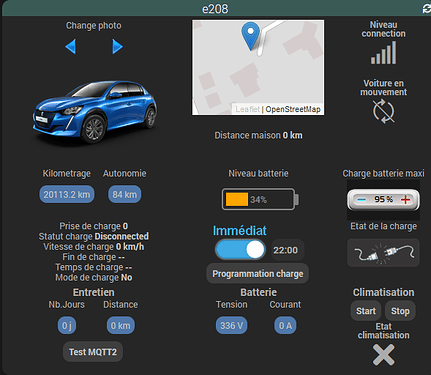This screenshot has width=431, height=375.
Task: Open the 22:00 charge time field
Action: point(286,250)
